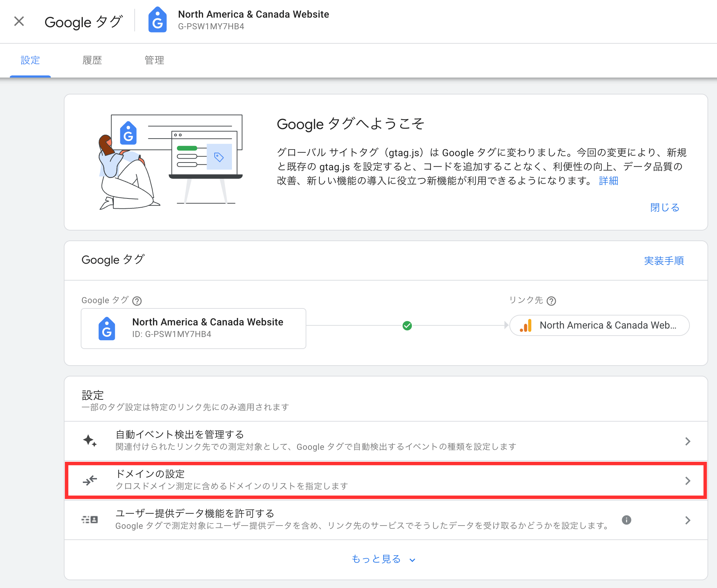This screenshot has height=588, width=717.
Task: Open the 管理 tab
Action: (x=154, y=60)
